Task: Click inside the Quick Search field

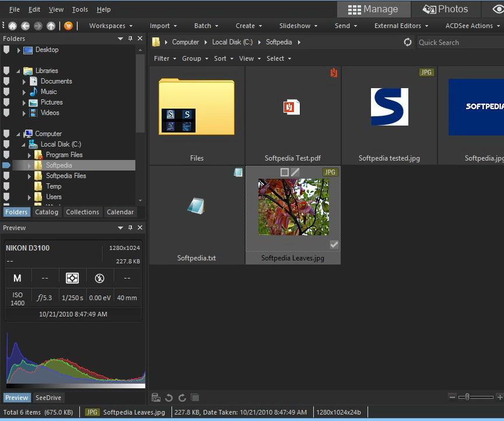Action: [460, 43]
